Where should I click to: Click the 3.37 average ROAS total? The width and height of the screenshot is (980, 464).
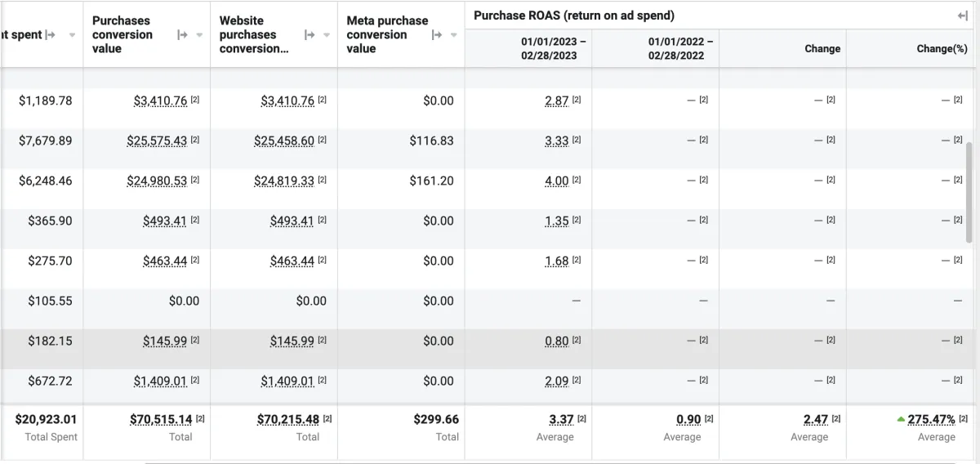click(x=561, y=420)
